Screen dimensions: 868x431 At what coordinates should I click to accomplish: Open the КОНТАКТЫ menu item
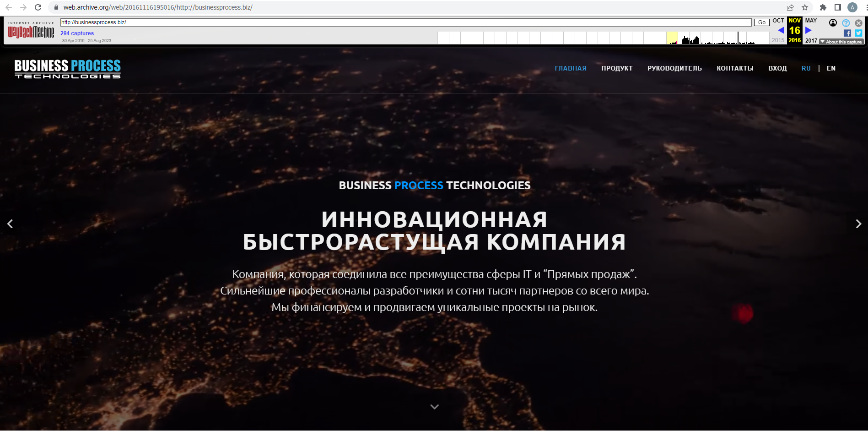(x=735, y=68)
